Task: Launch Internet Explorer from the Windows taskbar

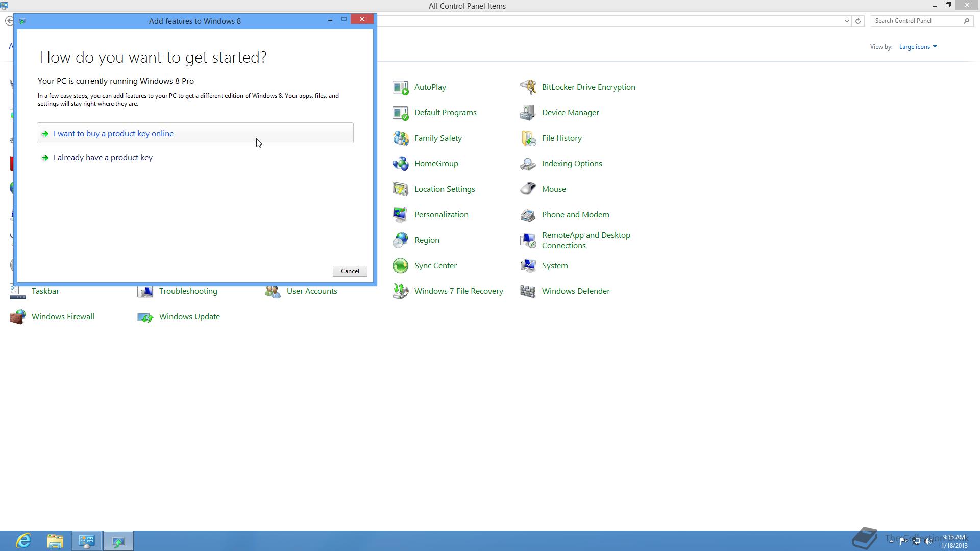Action: pos(23,541)
